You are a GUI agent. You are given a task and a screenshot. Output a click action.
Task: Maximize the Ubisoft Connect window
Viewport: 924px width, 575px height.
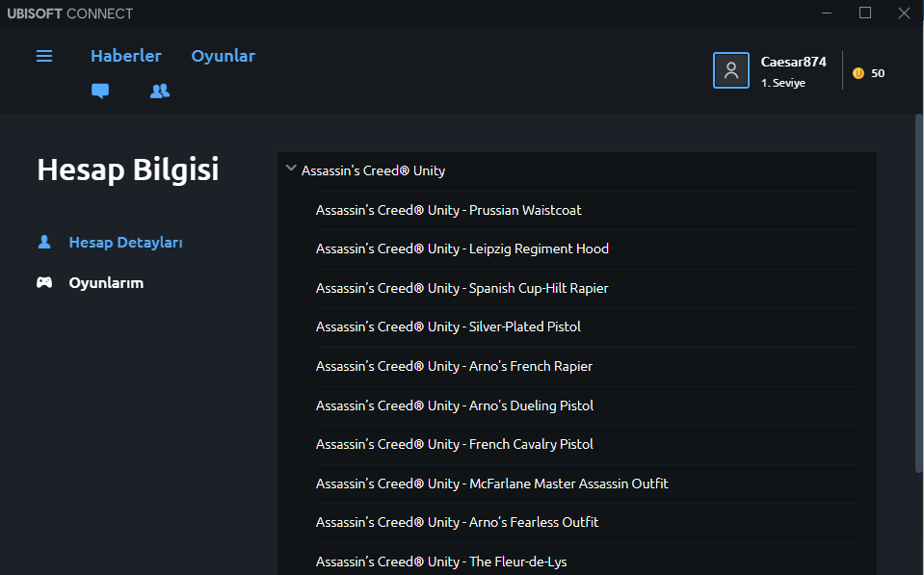click(x=864, y=13)
